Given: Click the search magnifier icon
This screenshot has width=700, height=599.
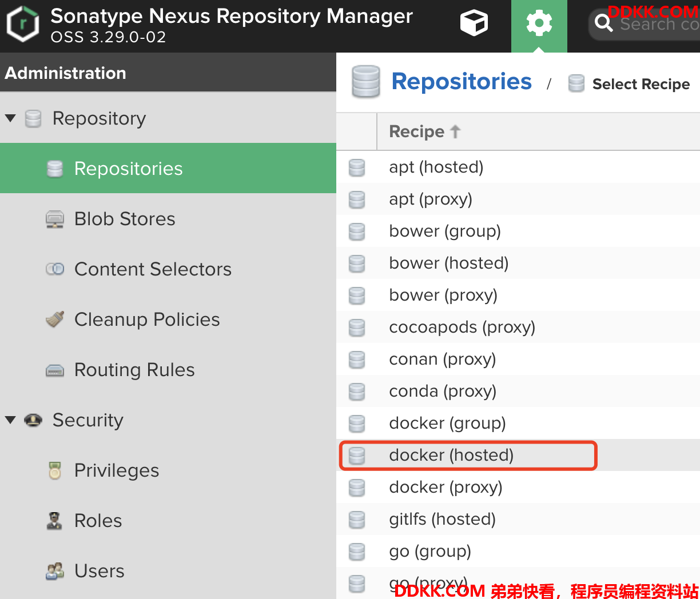Looking at the screenshot, I should click(x=604, y=23).
